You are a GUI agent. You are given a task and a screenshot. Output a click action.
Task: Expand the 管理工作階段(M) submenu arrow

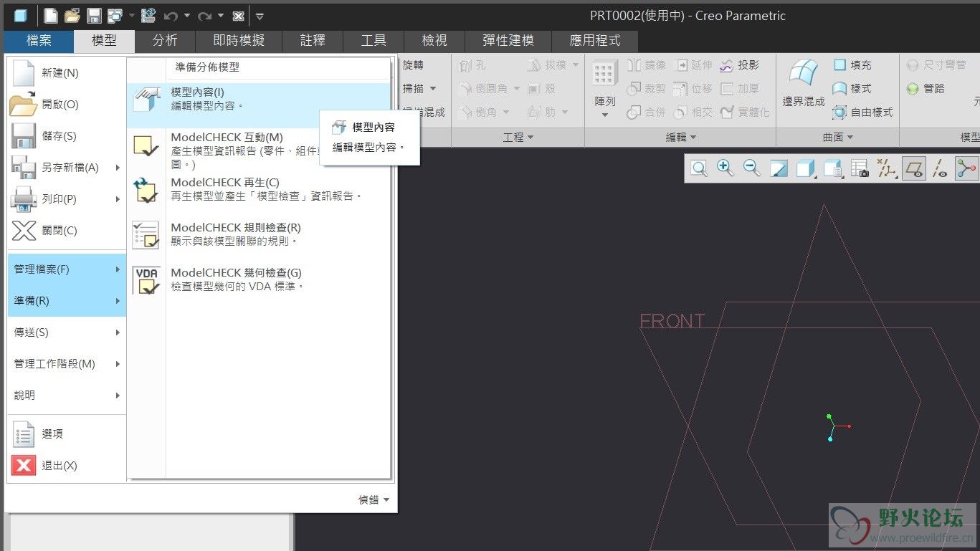(x=118, y=364)
